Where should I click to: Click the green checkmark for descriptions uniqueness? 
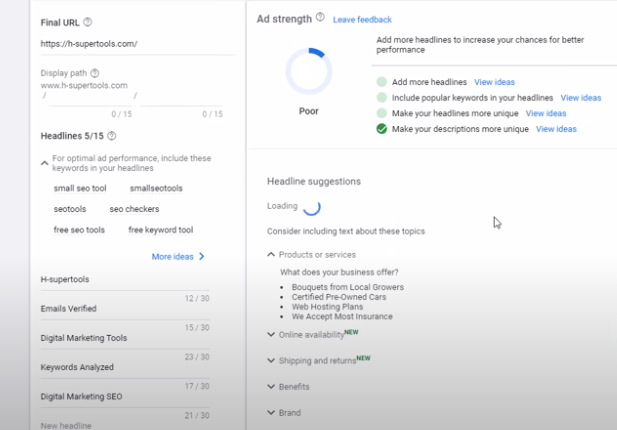[382, 129]
